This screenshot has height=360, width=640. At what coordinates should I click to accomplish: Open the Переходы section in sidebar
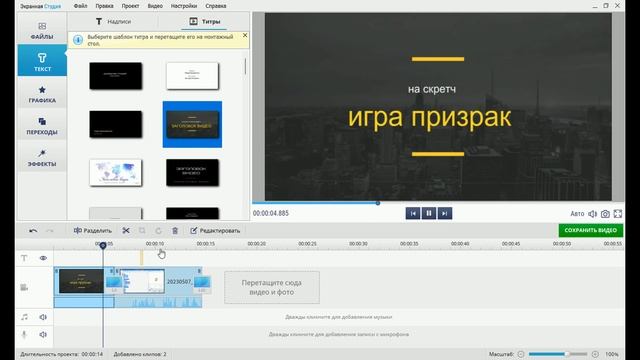42,125
